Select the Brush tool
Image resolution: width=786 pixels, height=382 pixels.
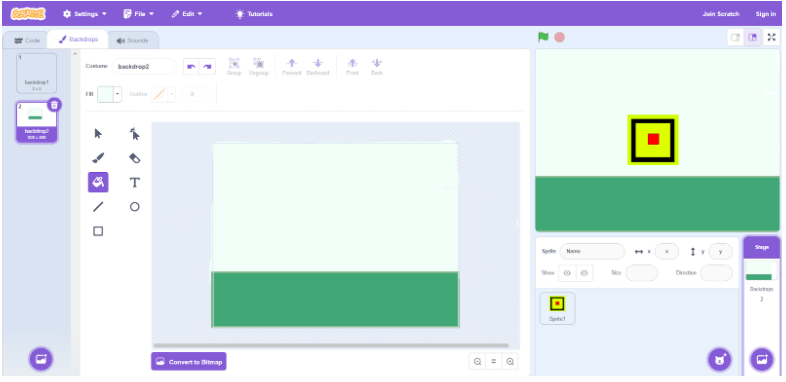98,158
